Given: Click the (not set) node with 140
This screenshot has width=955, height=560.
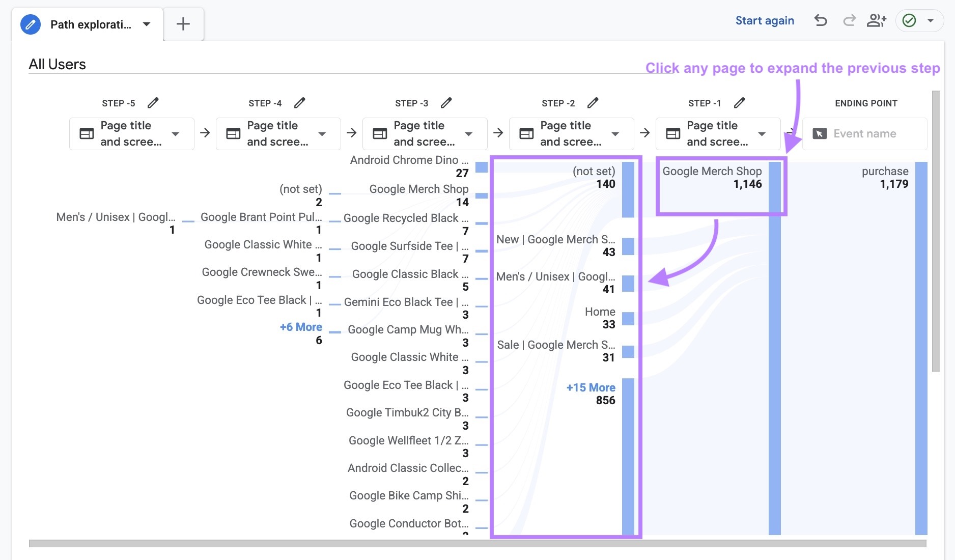Looking at the screenshot, I should (594, 178).
